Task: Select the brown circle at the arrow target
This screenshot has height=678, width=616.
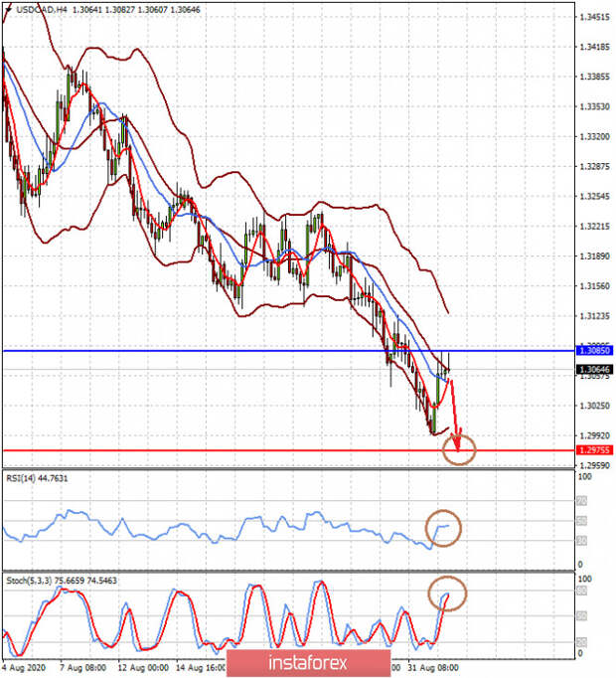Action: (x=460, y=449)
